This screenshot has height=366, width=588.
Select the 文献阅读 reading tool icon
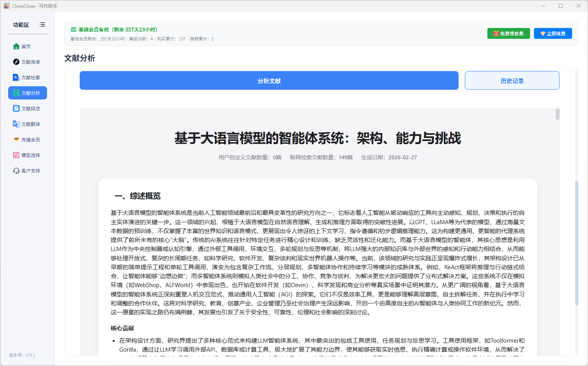(x=16, y=62)
